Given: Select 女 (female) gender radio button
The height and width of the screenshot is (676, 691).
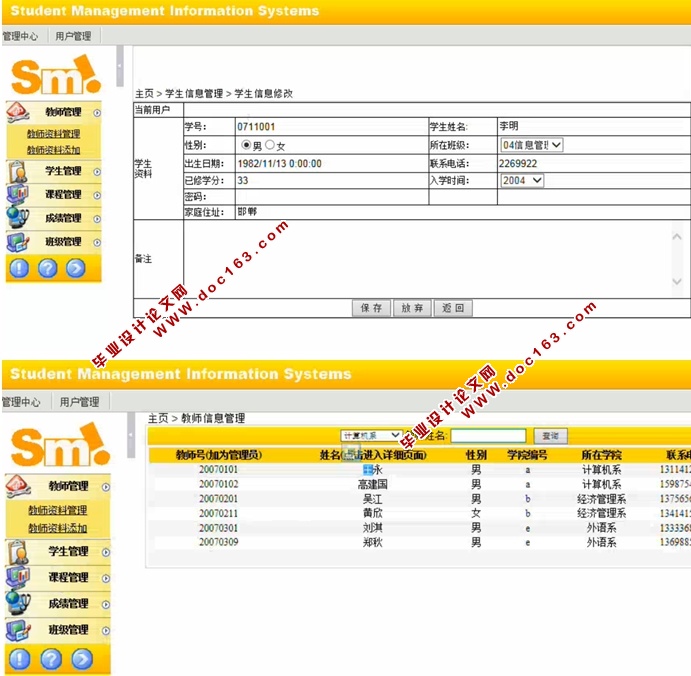Looking at the screenshot, I should pyautogui.click(x=270, y=145).
